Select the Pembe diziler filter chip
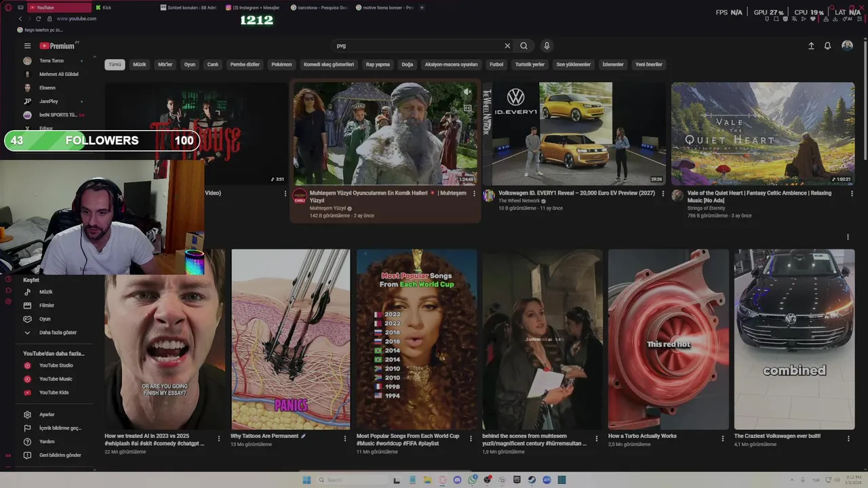868x488 pixels. pyautogui.click(x=245, y=64)
